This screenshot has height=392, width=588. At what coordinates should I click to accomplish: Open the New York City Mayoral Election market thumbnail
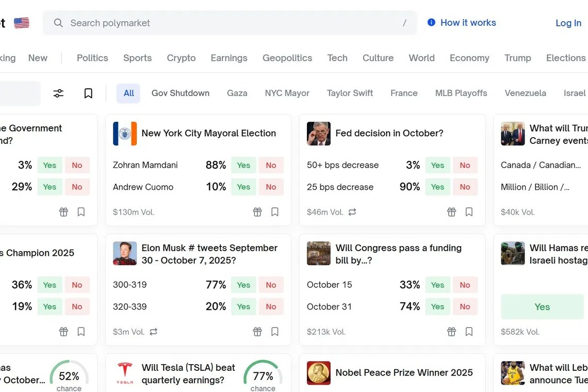tap(124, 133)
